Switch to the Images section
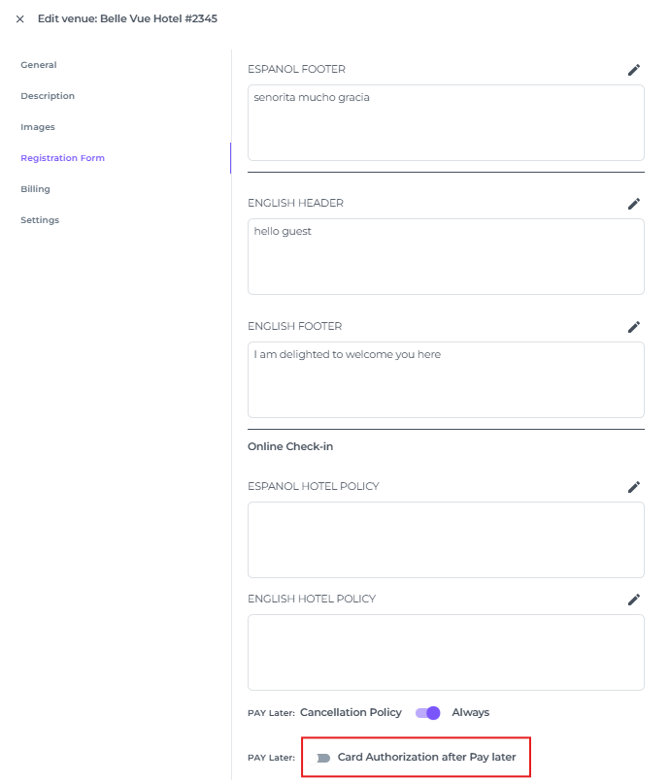The width and height of the screenshot is (670, 780). click(x=38, y=127)
